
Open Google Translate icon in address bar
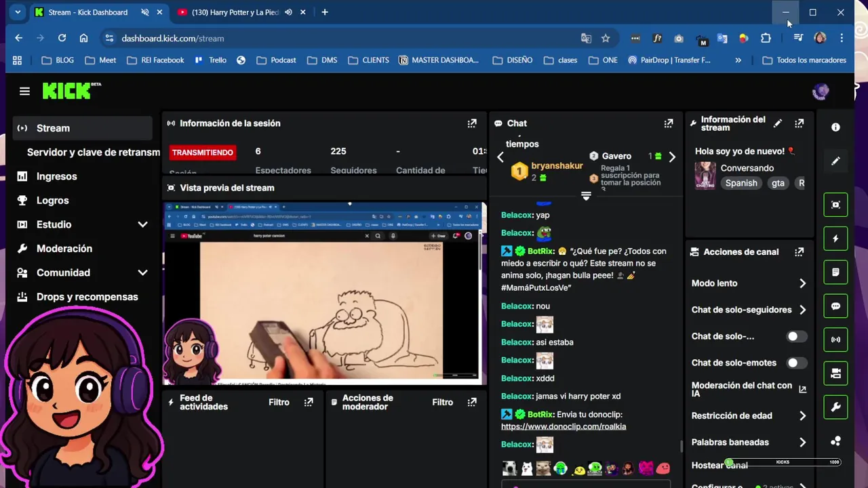586,39
